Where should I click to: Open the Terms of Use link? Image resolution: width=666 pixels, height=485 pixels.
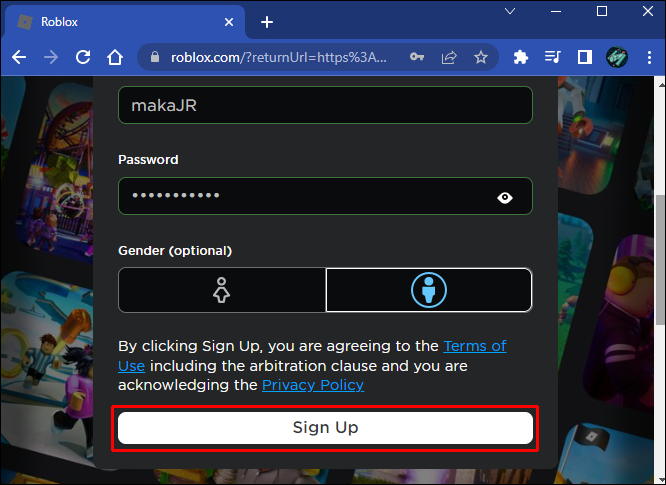point(475,346)
